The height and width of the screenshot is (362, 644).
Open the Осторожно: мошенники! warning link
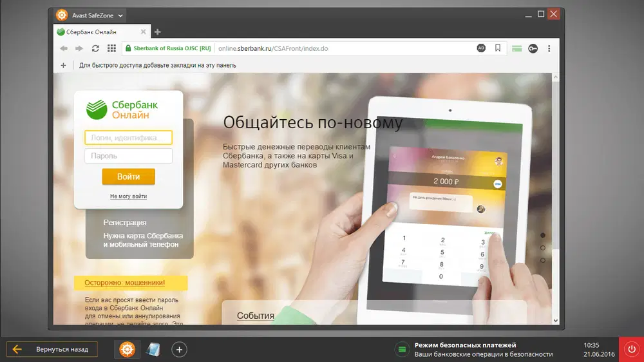[x=124, y=283]
